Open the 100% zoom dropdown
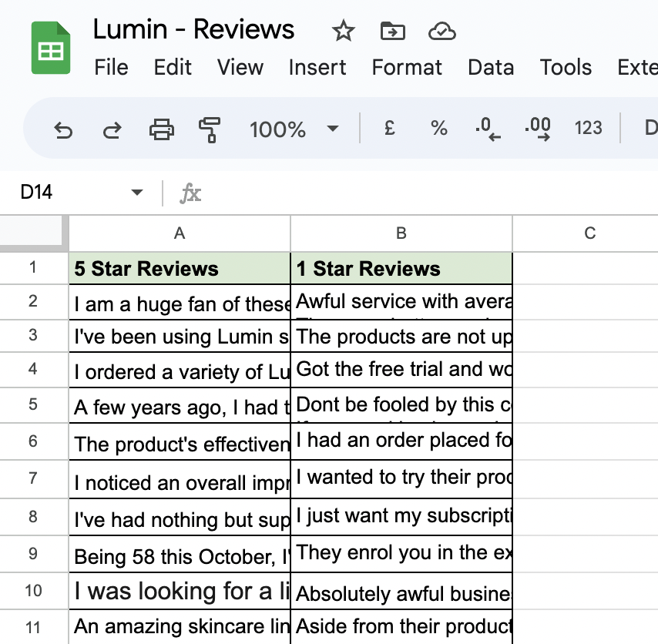 (294, 129)
